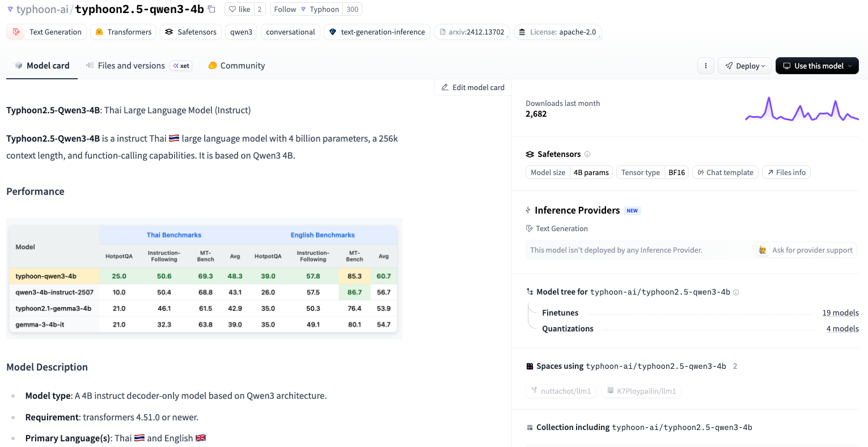Open the performance benchmark table image
This screenshot has width=868, height=447.
[x=204, y=279]
